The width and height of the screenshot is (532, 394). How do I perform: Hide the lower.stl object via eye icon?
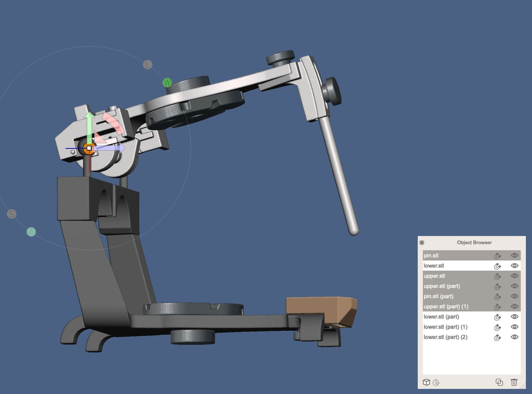[x=514, y=266]
